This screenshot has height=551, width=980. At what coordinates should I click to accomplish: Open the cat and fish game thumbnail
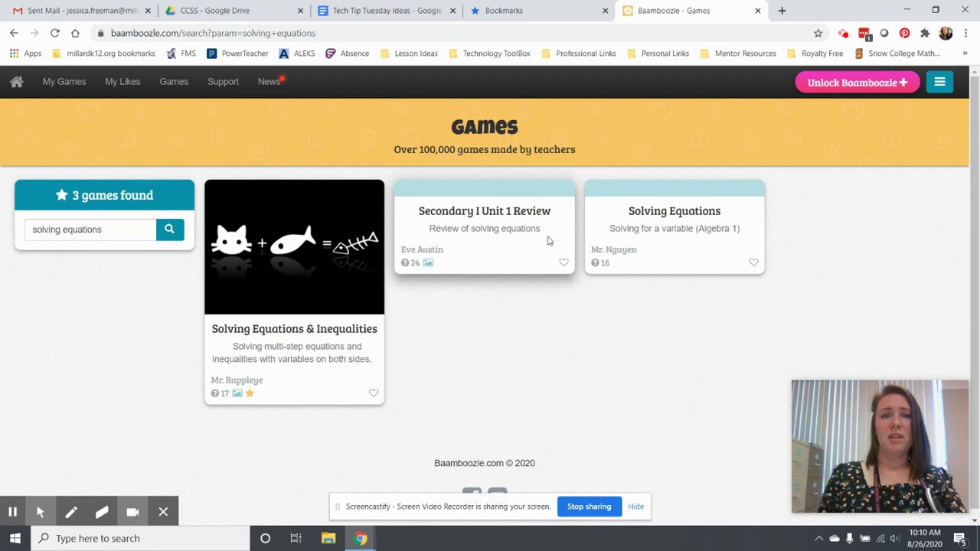click(294, 247)
